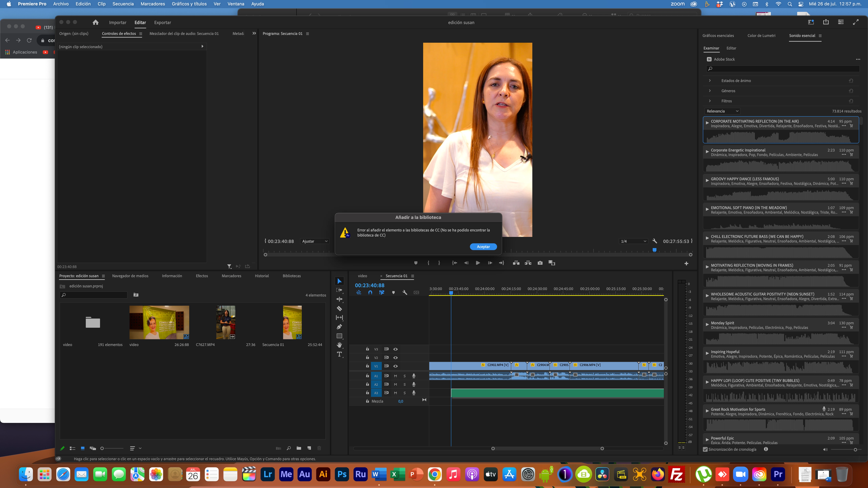This screenshot has width=868, height=488.
Task: Hide the V1 track output eye
Action: (x=396, y=366)
